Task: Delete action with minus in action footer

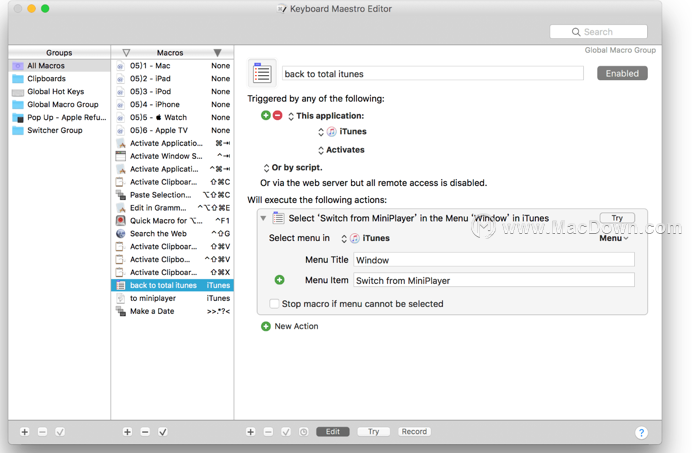Action: [268, 432]
